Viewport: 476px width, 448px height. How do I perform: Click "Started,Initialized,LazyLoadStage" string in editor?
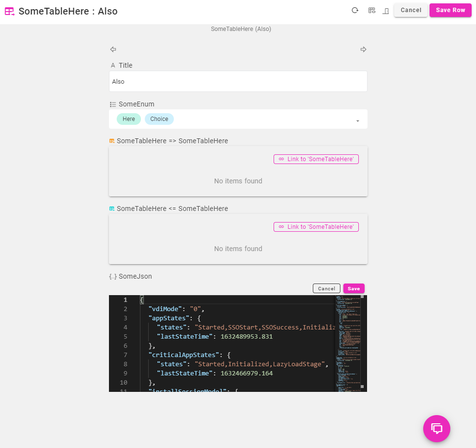point(260,364)
